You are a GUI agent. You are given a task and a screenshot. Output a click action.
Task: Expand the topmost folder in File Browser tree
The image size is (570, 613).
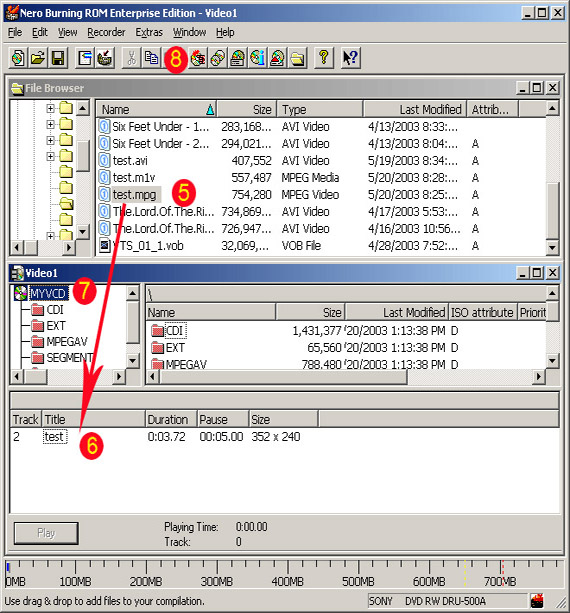tap(50, 108)
